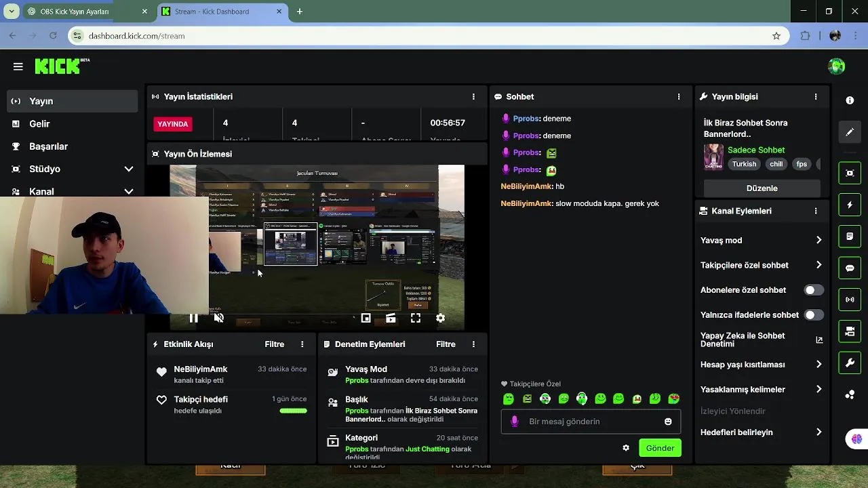Click the Düzenle button

pyautogui.click(x=762, y=188)
